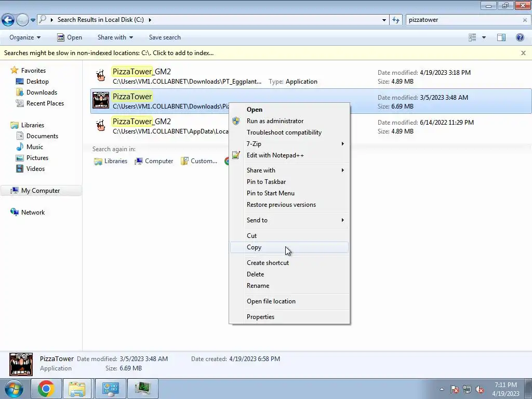Click the Action Center flag icon
532x399 pixels.
tap(455, 390)
